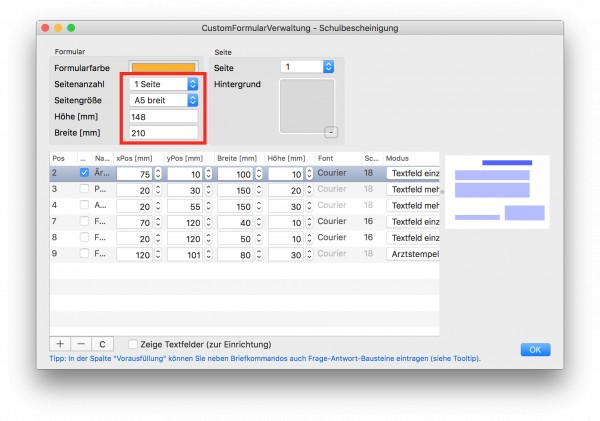Screen dimensions: 600x421
Task: Open the Seitenanzahl dropdown
Action: point(164,84)
